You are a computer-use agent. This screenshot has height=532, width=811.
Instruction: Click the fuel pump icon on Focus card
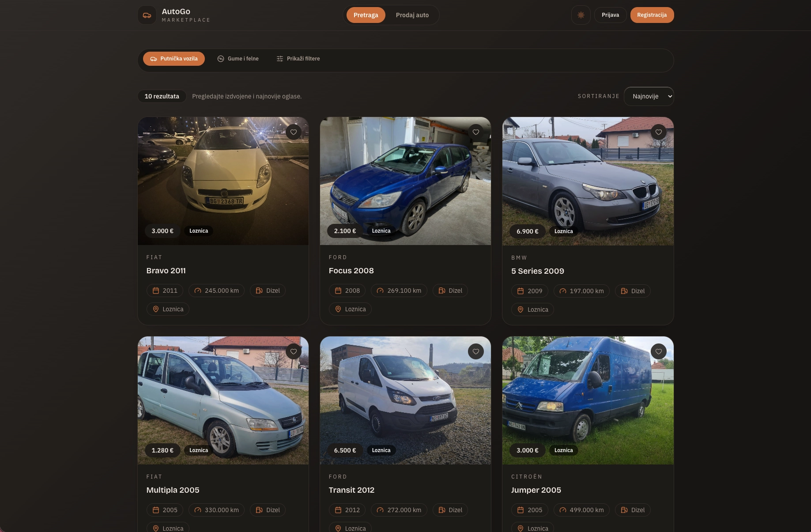pos(441,291)
